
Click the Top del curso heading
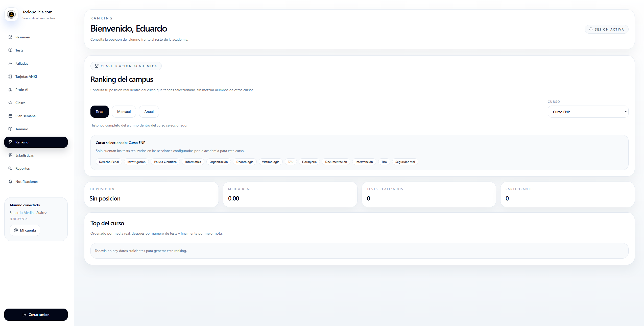pos(107,223)
